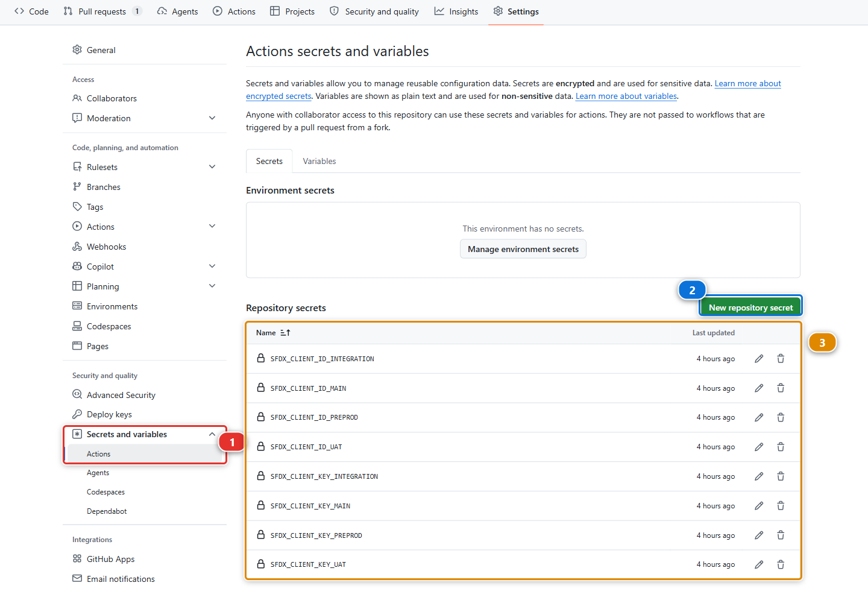Image resolution: width=868 pixels, height=603 pixels.
Task: Expand the Rulesets sidebar section
Action: (x=212, y=167)
